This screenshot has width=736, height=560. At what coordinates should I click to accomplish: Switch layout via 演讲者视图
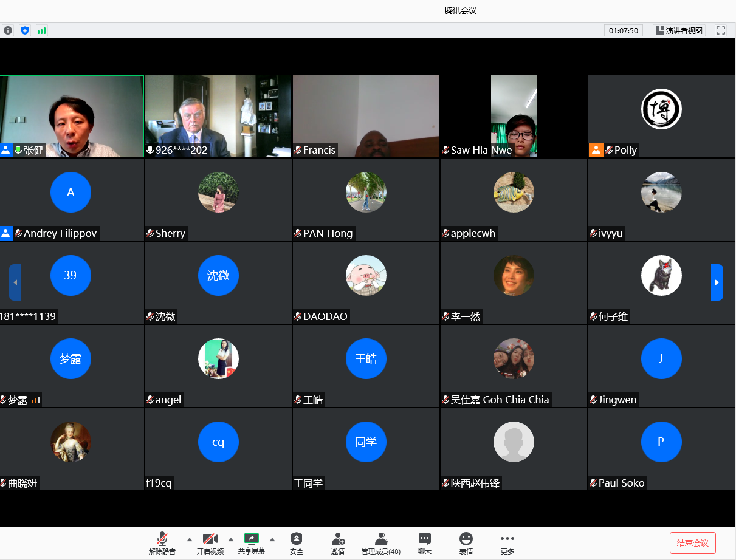pos(679,30)
